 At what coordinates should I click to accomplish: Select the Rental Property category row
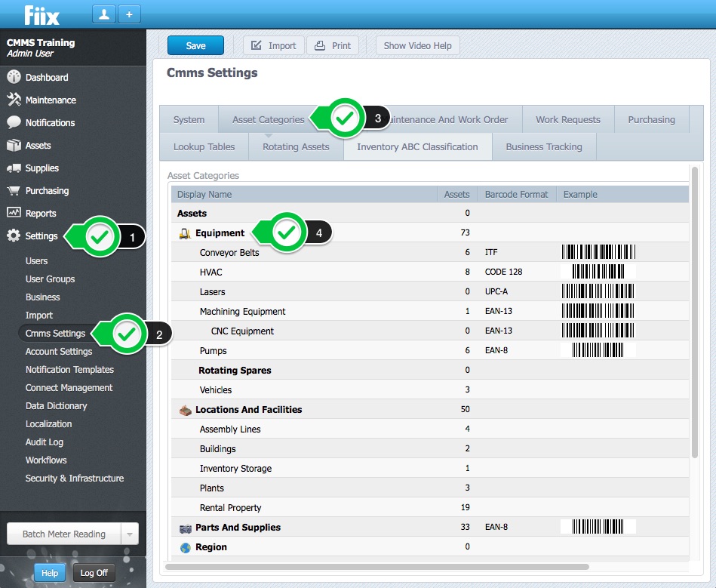(430, 507)
